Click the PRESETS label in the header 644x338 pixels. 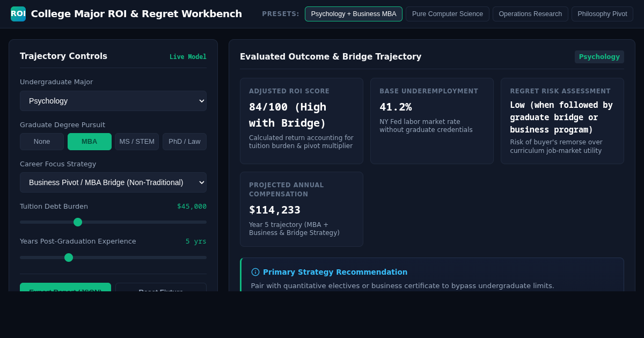pos(281,14)
